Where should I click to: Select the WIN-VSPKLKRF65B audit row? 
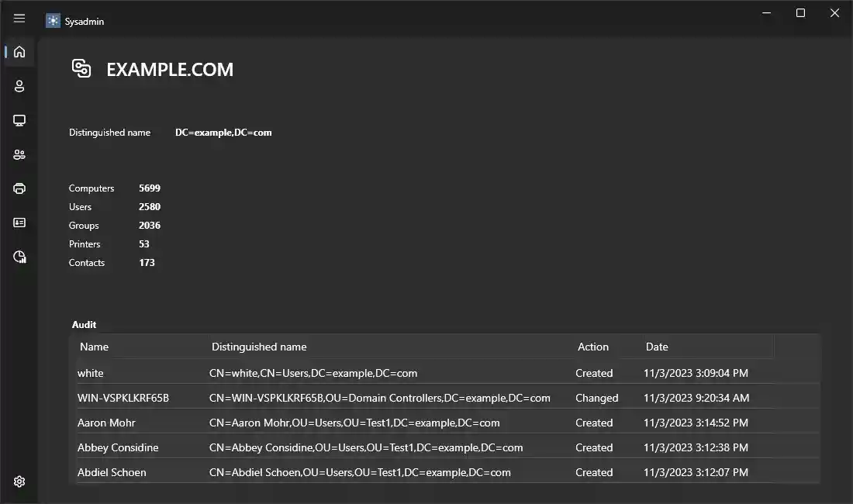pos(310,398)
